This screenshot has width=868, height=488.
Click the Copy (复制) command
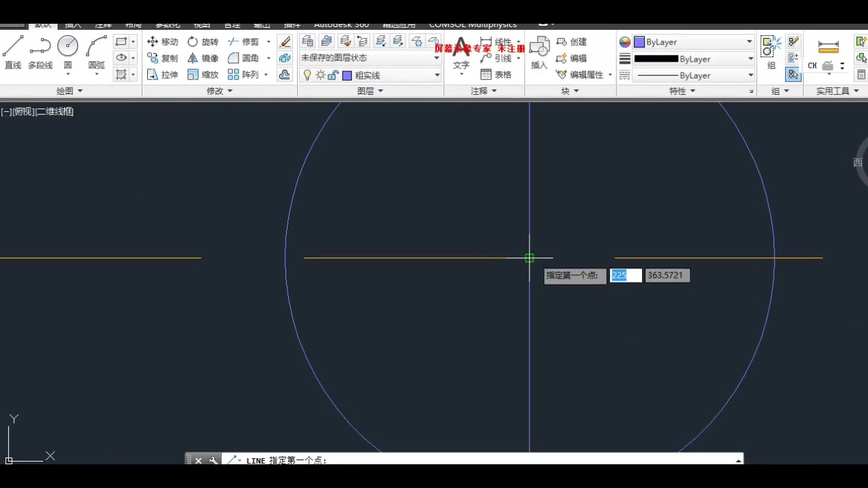click(x=163, y=58)
